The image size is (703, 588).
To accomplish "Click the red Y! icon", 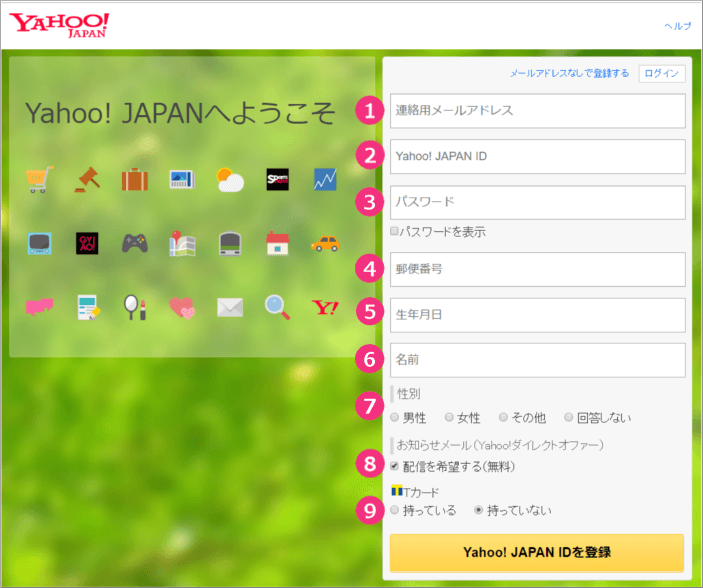I will [325, 307].
